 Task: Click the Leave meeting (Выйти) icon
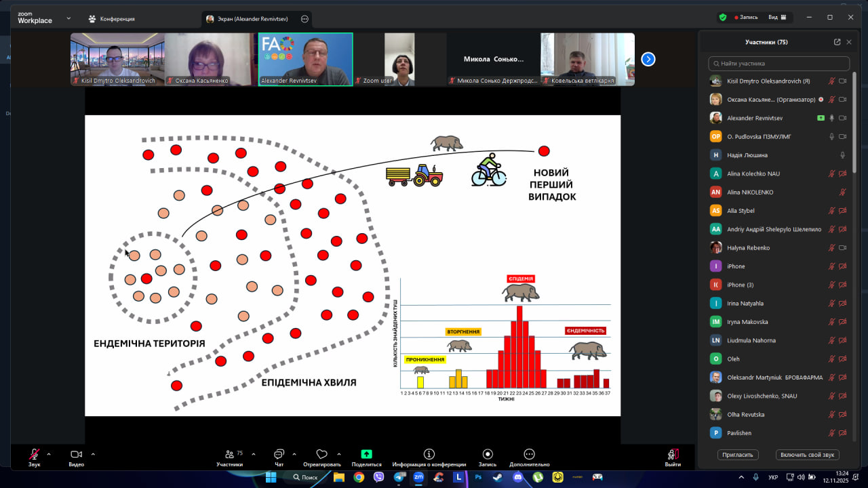tap(673, 454)
